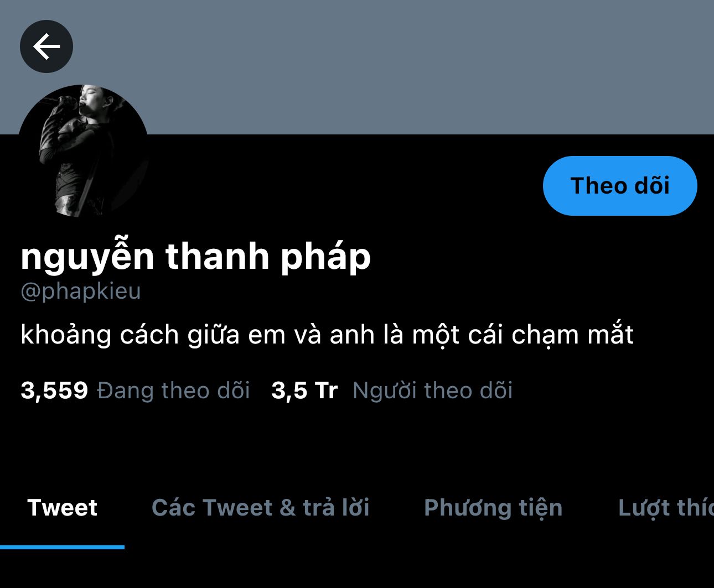714x588 pixels.
Task: Click the words chạm mắt in the bio
Action: click(x=572, y=335)
